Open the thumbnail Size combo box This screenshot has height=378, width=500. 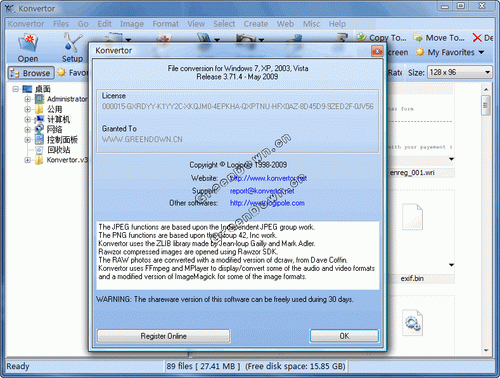[460, 72]
